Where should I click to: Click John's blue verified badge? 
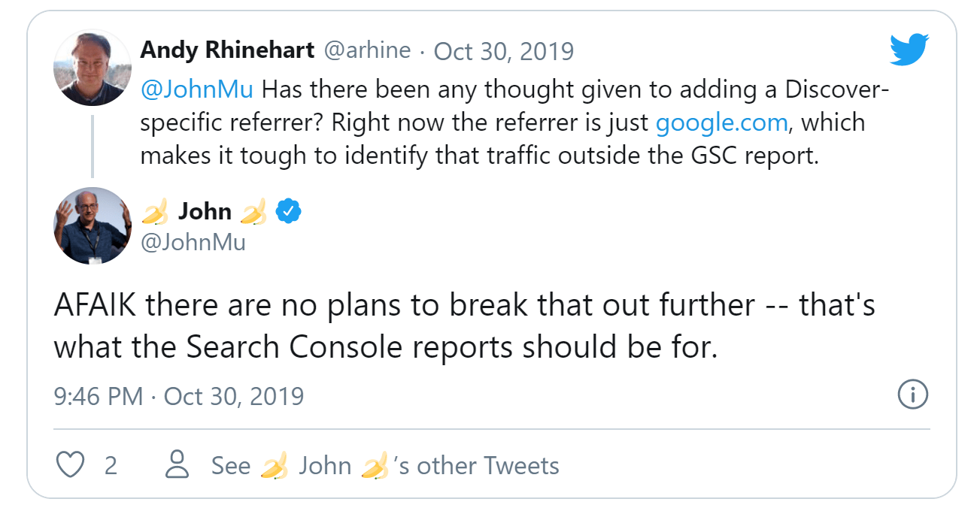pos(289,212)
